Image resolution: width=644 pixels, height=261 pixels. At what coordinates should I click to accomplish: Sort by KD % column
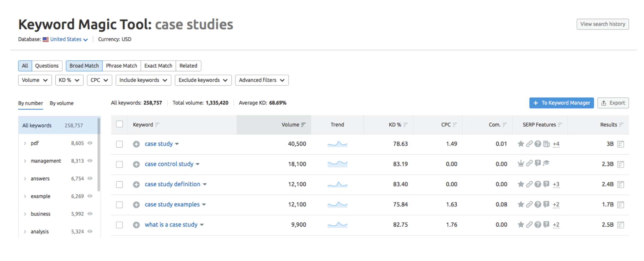point(398,125)
